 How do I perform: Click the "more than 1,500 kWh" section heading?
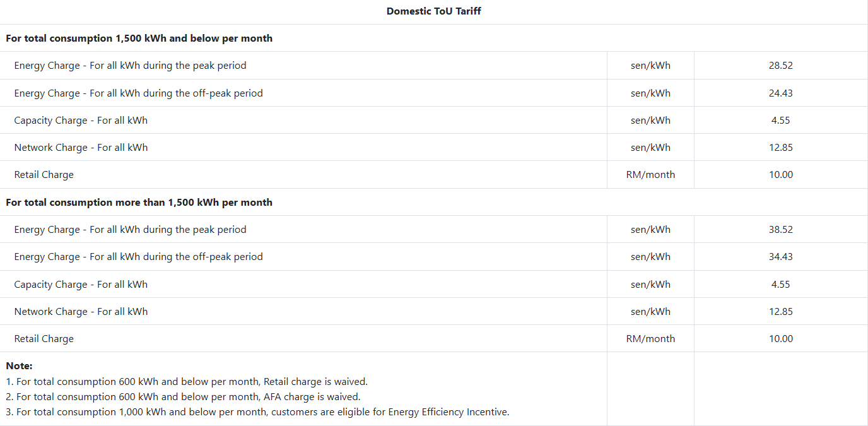click(x=139, y=202)
